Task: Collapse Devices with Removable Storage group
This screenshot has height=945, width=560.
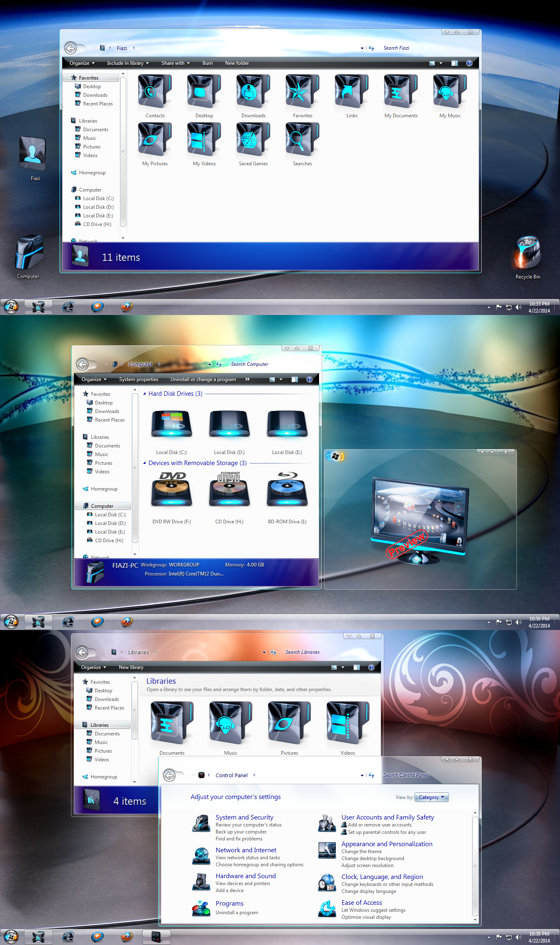Action: pyautogui.click(x=144, y=463)
